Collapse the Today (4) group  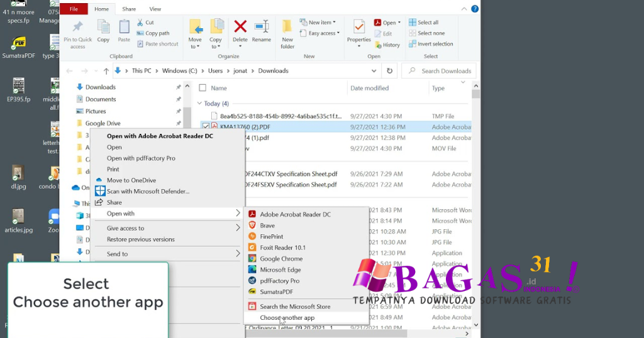coord(199,104)
